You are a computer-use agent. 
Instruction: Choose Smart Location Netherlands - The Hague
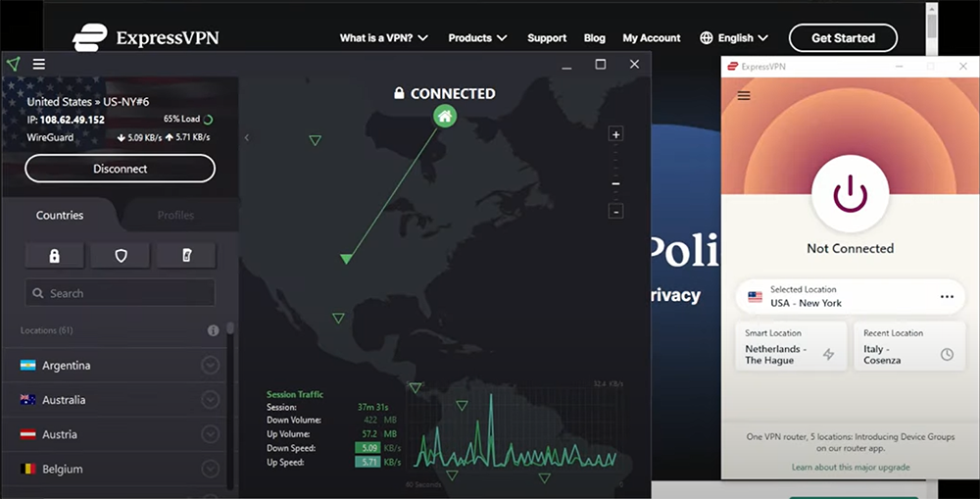point(791,346)
